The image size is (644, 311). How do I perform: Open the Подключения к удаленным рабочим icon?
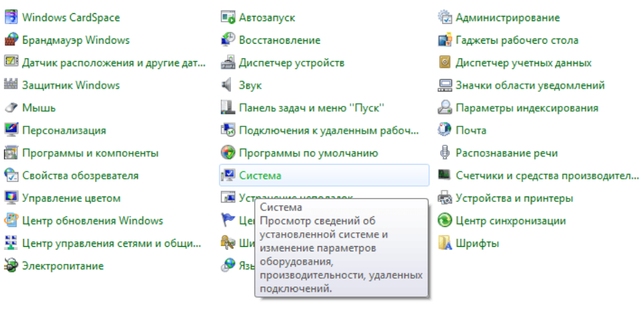228,130
